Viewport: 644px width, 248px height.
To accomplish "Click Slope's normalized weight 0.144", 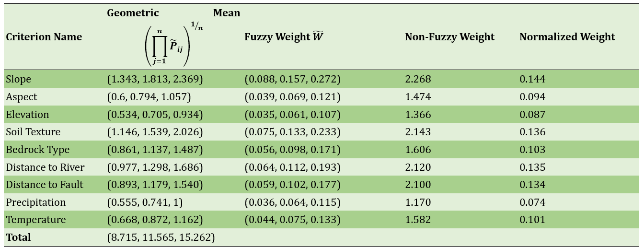I will [532, 79].
